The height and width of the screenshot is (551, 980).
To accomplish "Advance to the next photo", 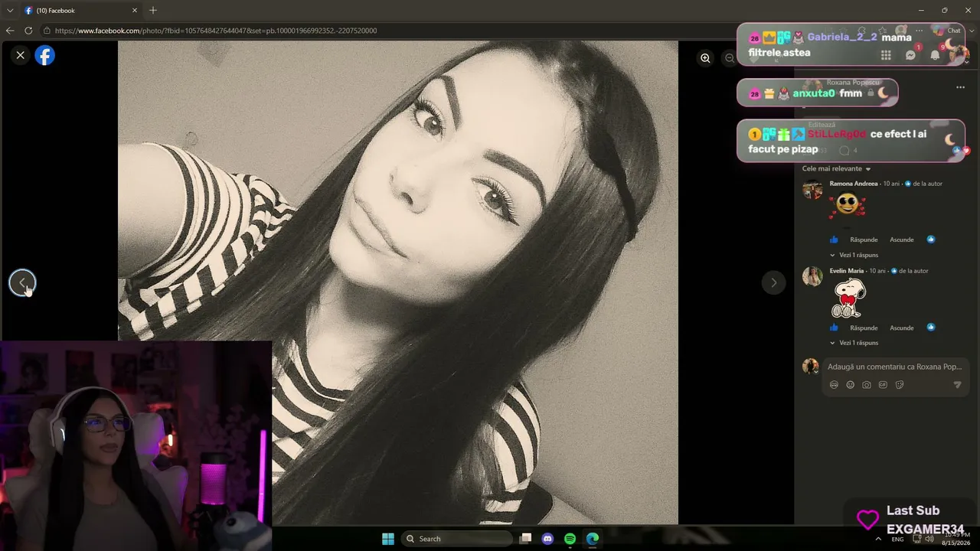I will click(x=773, y=282).
